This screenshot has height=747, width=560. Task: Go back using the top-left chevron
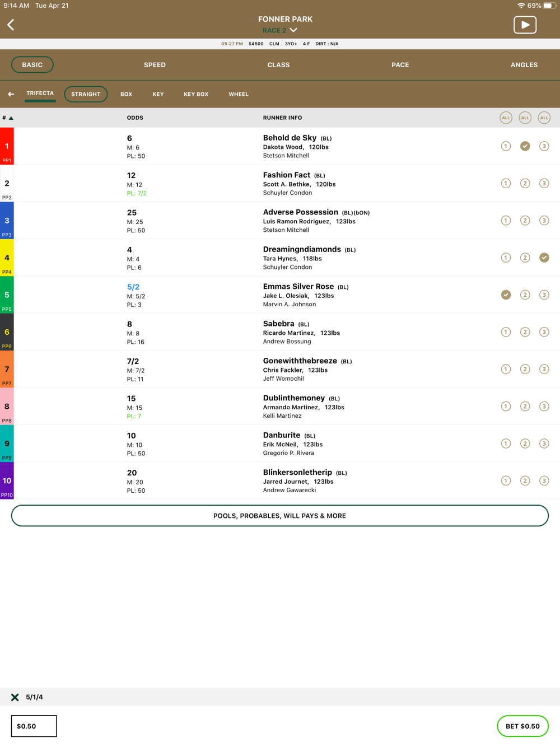click(11, 25)
